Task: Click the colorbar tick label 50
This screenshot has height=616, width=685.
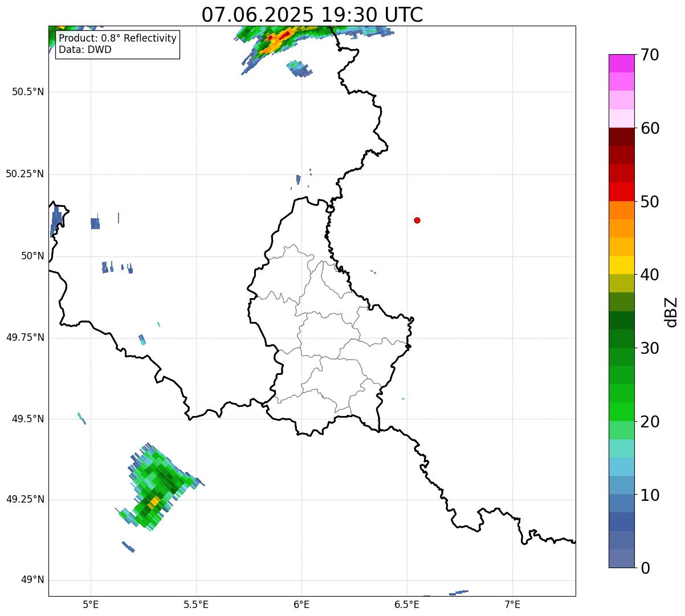Action: tap(650, 202)
